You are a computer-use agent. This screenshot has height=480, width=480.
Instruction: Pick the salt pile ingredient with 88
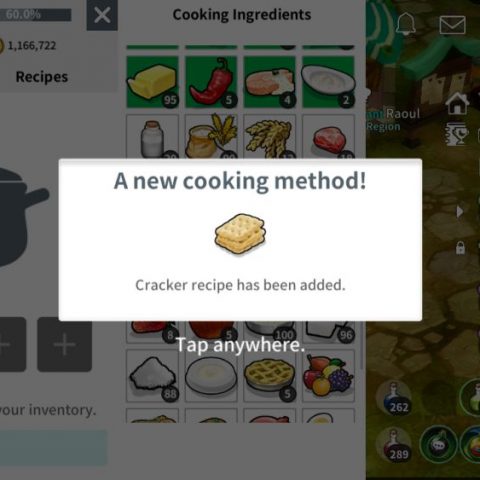pos(152,376)
